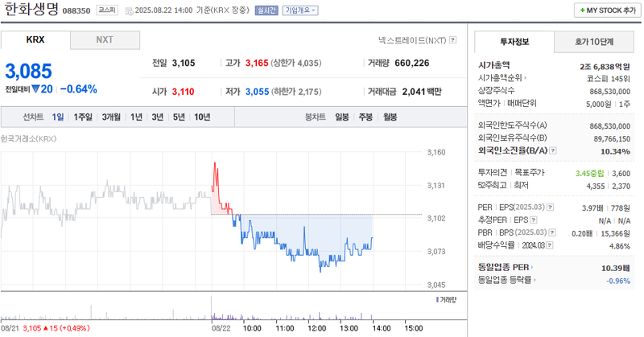Click the investment opinion 3.45중립
The width and height of the screenshot is (644, 337).
pyautogui.click(x=590, y=174)
